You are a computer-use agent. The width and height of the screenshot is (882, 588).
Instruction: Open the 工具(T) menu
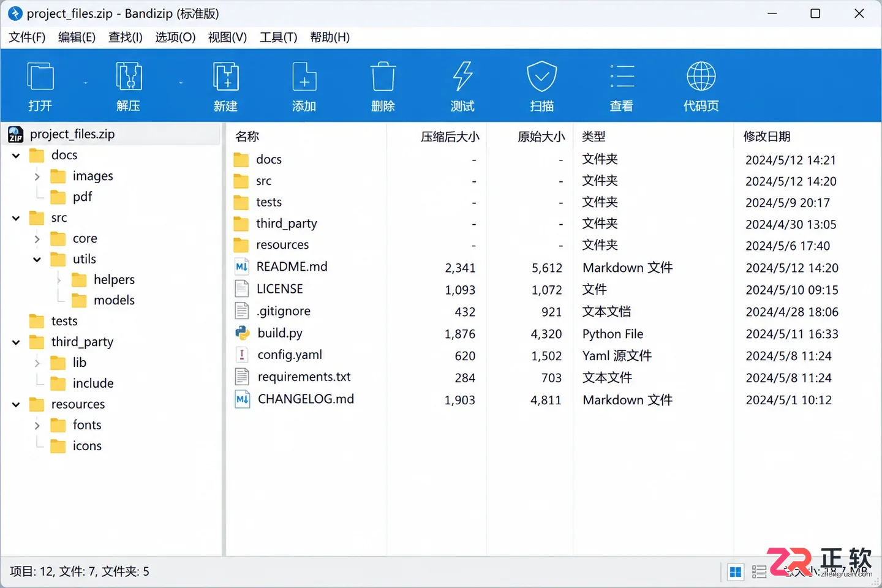278,37
